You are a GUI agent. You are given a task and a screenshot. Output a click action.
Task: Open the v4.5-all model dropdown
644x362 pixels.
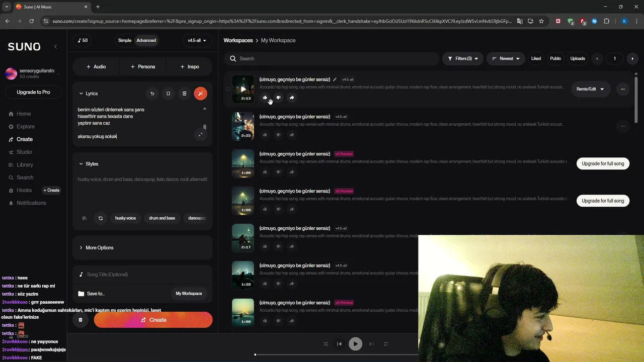coord(197,40)
